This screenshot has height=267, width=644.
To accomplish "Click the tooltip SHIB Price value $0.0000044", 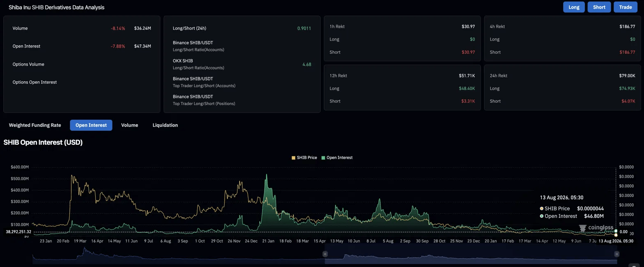I will (x=590, y=209).
